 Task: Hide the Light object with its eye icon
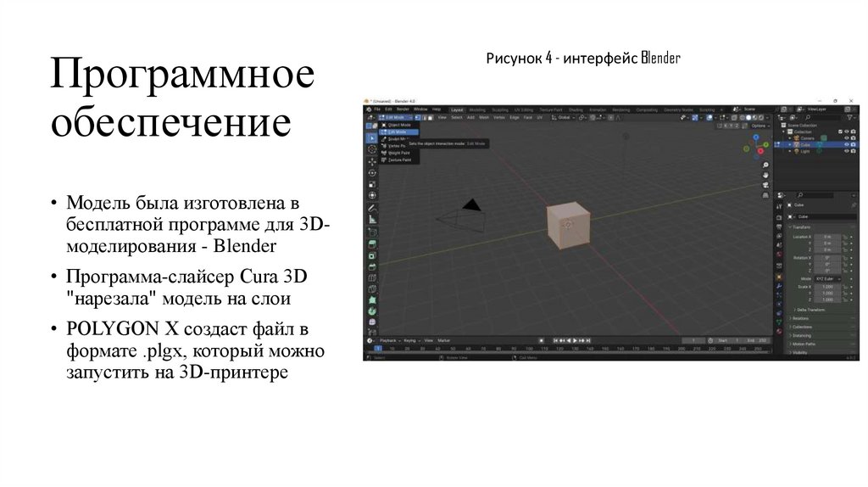[847, 151]
